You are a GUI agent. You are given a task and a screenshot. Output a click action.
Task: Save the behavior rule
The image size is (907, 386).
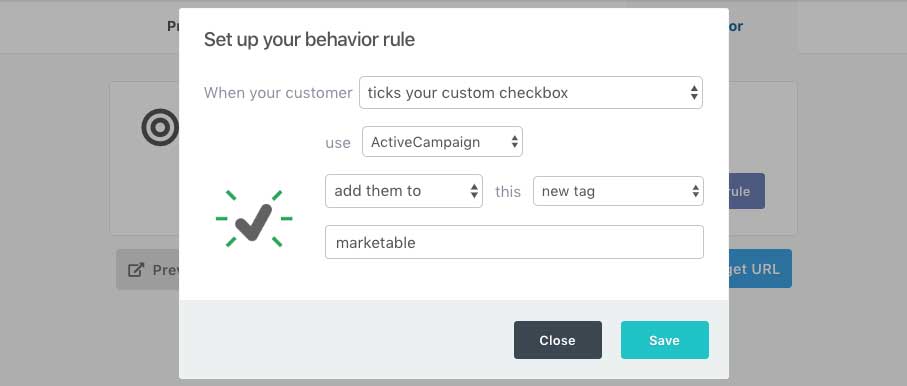pyautogui.click(x=665, y=340)
